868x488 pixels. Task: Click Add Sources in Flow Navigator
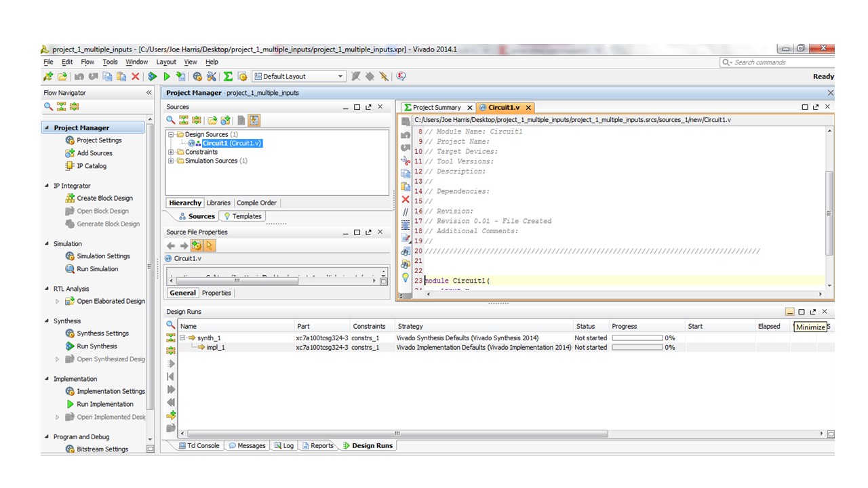coord(94,153)
